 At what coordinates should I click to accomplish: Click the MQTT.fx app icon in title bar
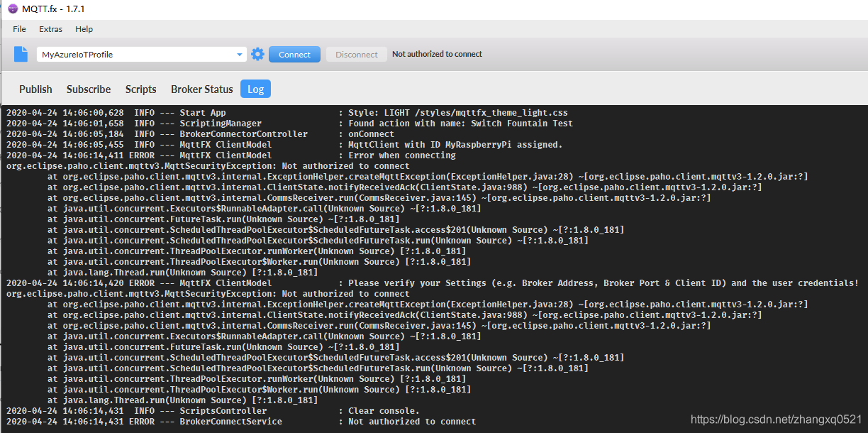[12, 9]
